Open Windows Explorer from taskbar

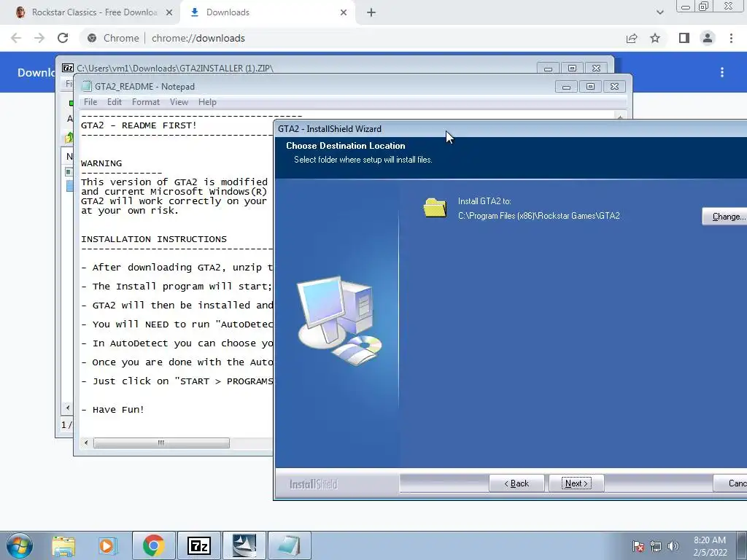[63, 545]
